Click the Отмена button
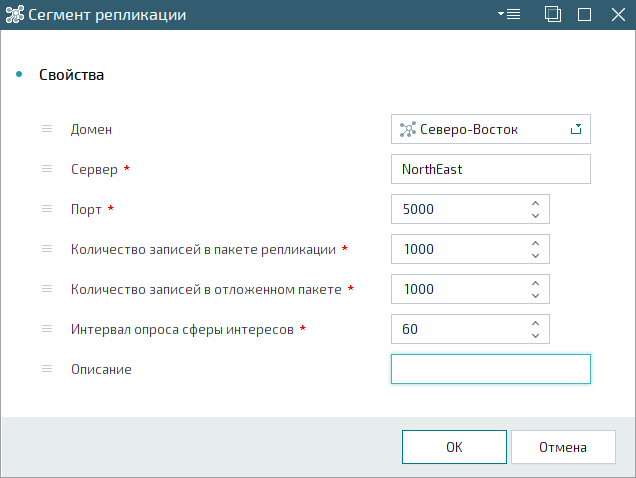This screenshot has width=636, height=478. click(563, 447)
